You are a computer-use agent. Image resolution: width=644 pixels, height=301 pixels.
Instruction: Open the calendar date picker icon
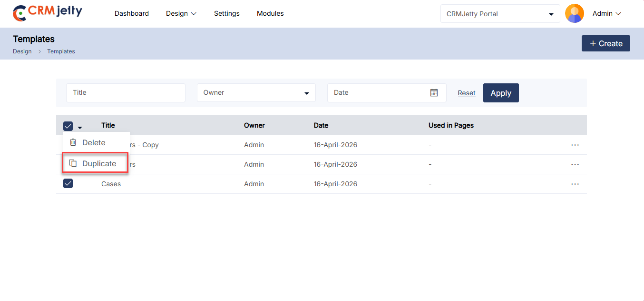[x=434, y=92]
